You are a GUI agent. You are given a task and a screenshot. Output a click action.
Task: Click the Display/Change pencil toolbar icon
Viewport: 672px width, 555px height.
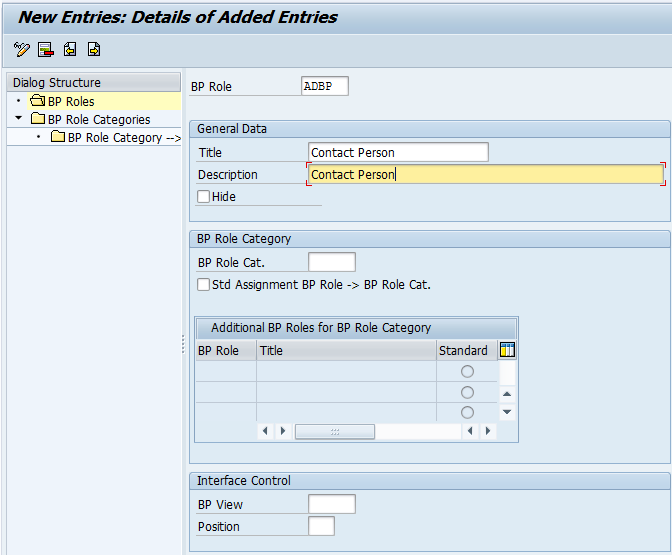(x=21, y=49)
